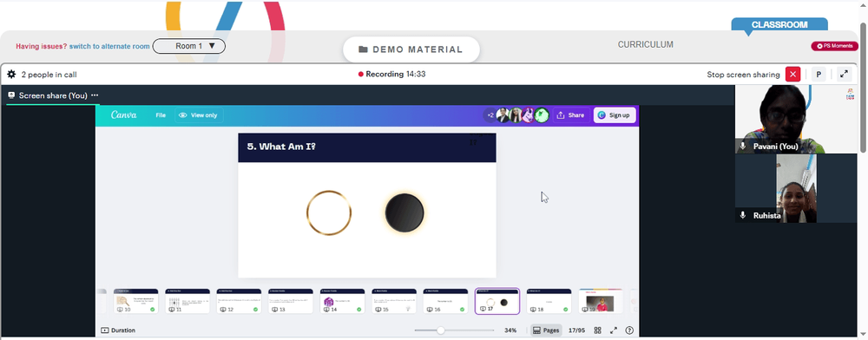
Task: Select slide thumbnail 12
Action: click(x=239, y=301)
